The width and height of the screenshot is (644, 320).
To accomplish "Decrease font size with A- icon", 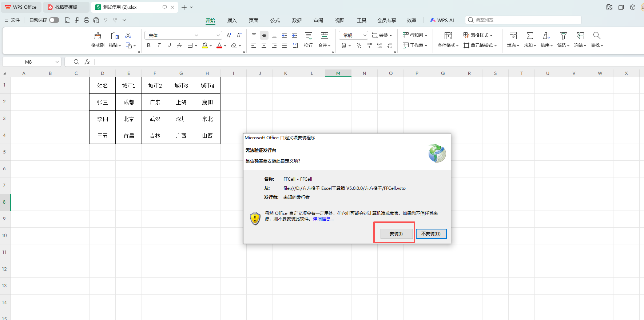I will click(239, 35).
